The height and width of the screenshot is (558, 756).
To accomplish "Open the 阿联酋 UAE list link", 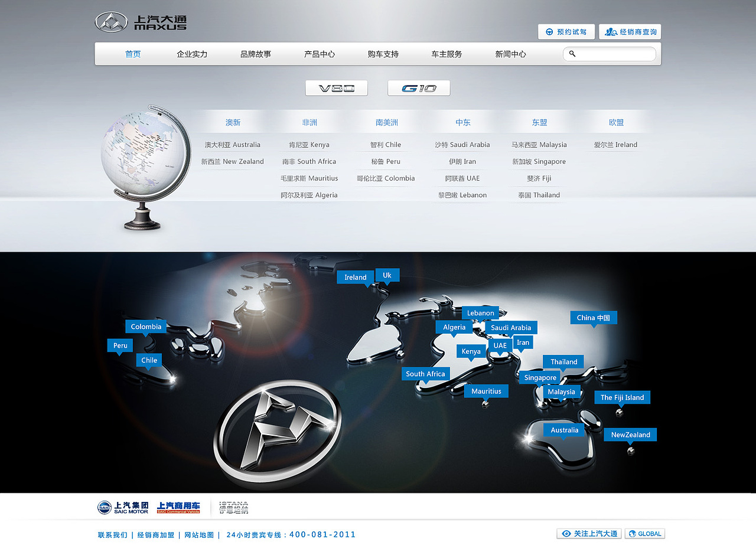I will 462,178.
